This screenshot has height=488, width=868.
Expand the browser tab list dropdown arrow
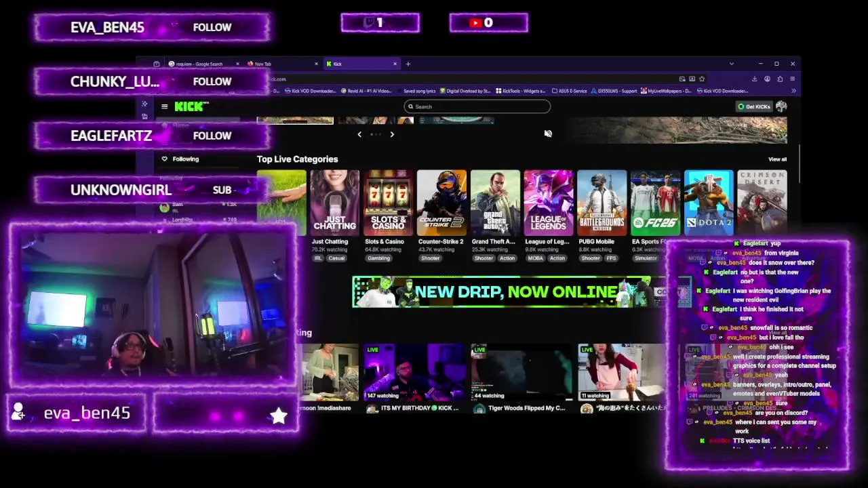[x=731, y=64]
